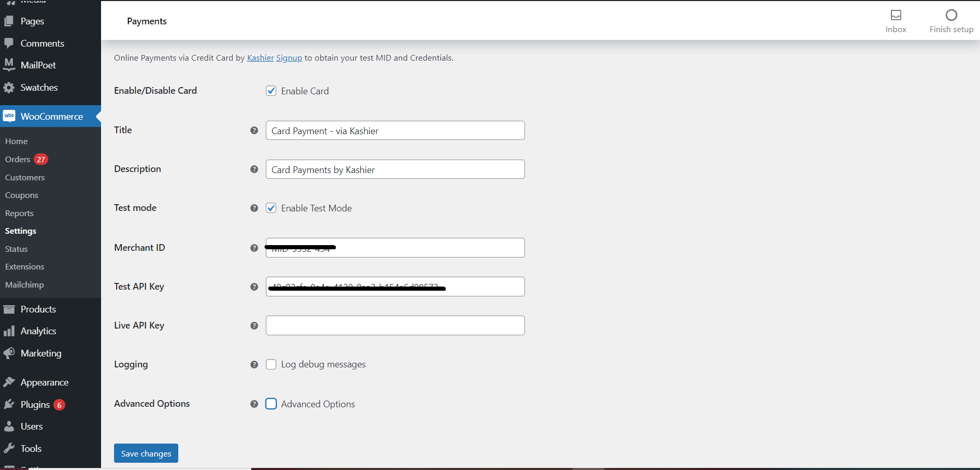Click help tooltip icon beside Title
The image size is (980, 470).
click(x=254, y=131)
